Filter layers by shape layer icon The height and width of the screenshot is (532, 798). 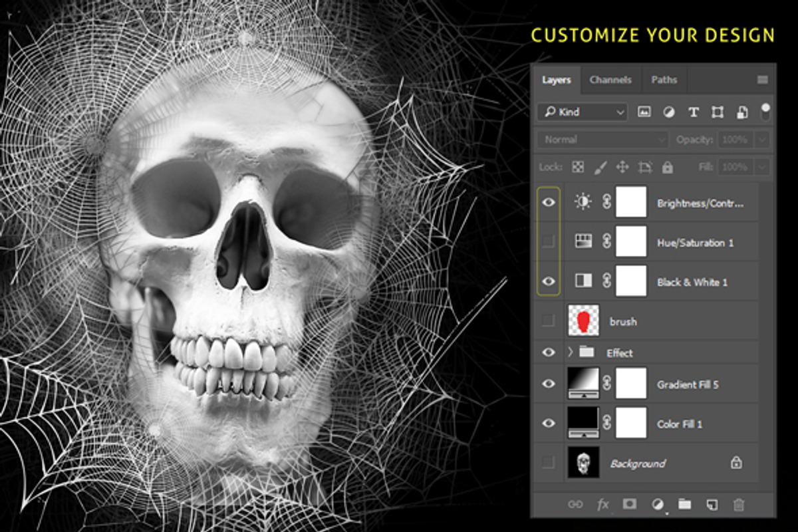pyautogui.click(x=718, y=112)
